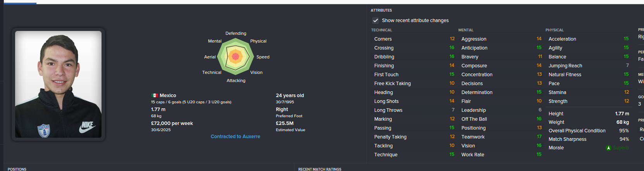This screenshot has width=644, height=171.
Task: Click the Match Sharpness value
Action: click(x=624, y=139)
